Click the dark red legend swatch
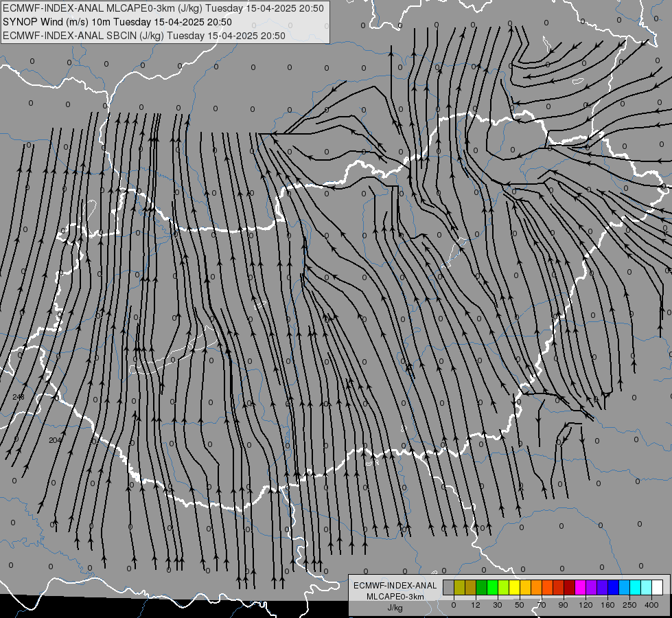This screenshot has width=672, height=618. (570, 587)
